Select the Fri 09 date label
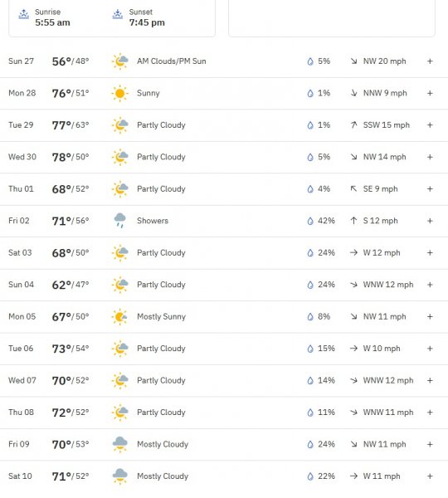The image size is (448, 498). tap(19, 444)
